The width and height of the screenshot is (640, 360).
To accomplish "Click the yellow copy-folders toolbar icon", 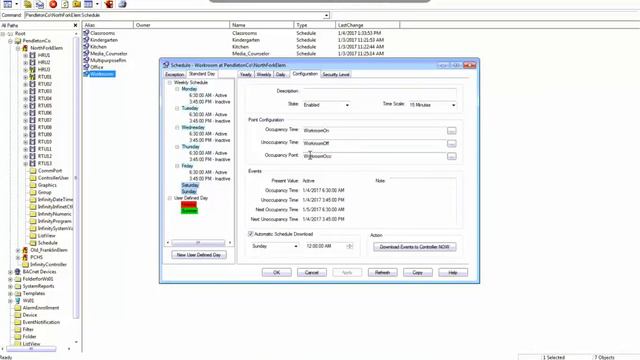I will click(27, 4).
